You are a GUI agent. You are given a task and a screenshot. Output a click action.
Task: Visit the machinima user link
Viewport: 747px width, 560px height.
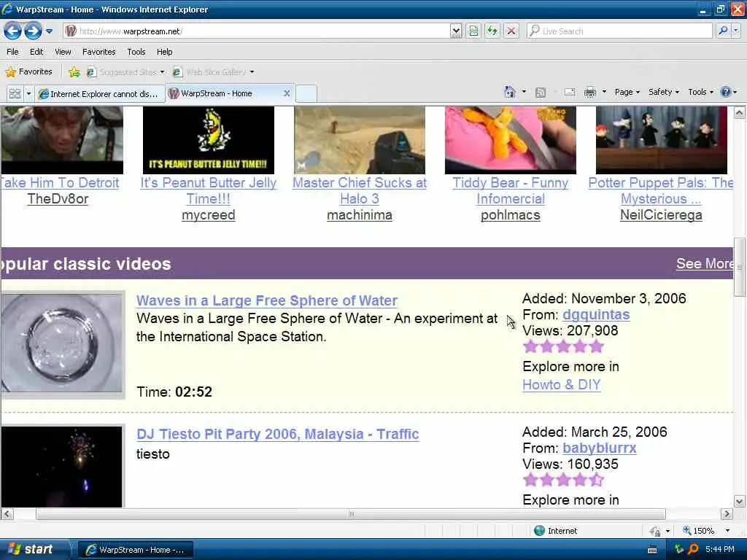(360, 215)
